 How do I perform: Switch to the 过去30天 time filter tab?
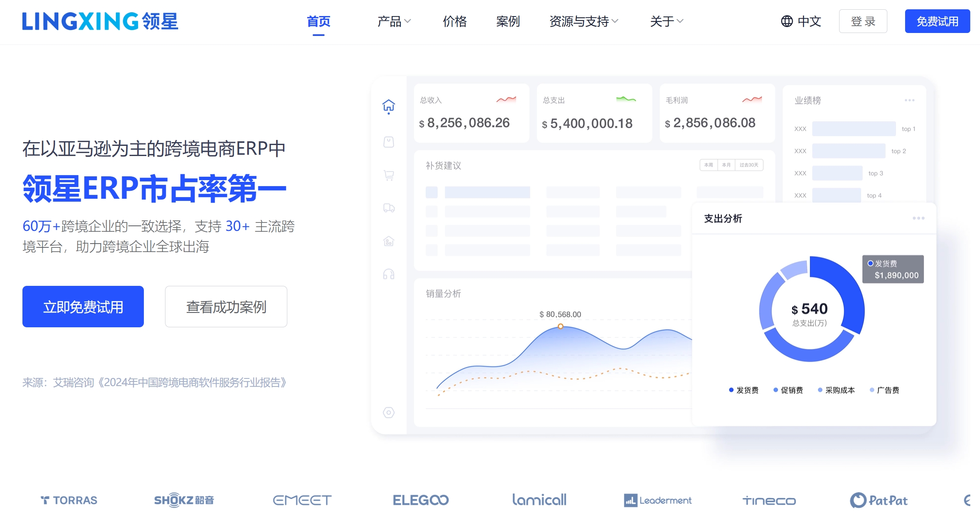749,165
